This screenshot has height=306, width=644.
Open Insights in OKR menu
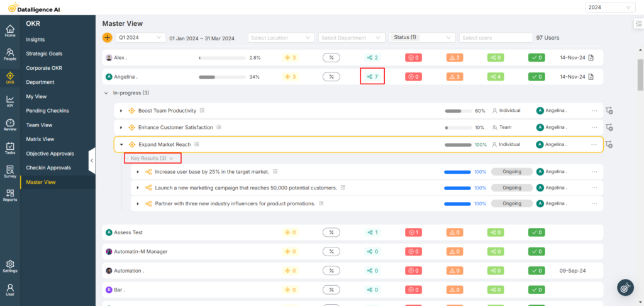tap(35, 40)
